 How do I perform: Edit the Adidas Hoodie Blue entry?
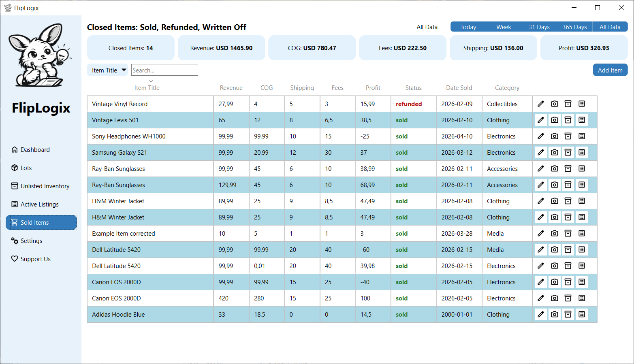coord(541,315)
